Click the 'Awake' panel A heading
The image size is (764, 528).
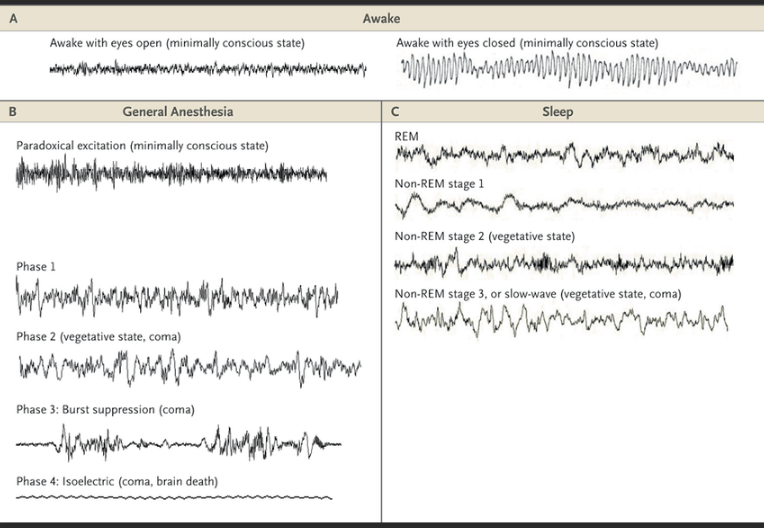point(382,19)
